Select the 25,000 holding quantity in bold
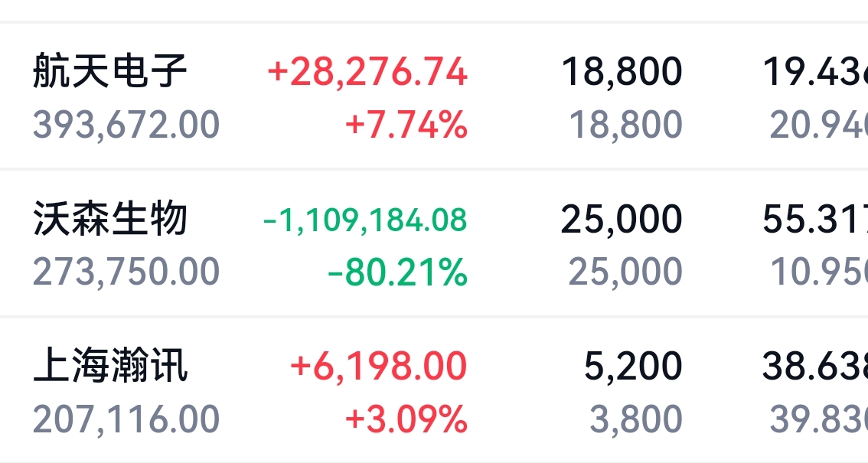 (x=622, y=220)
